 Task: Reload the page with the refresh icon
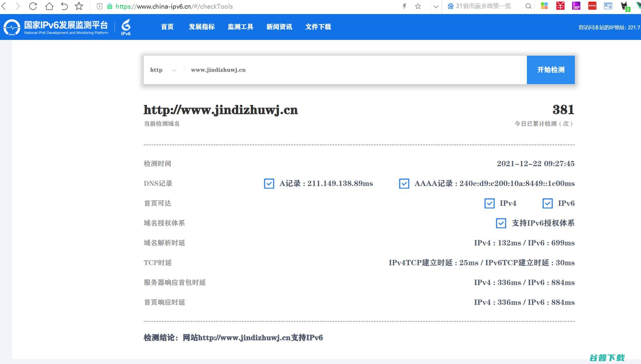click(x=33, y=6)
